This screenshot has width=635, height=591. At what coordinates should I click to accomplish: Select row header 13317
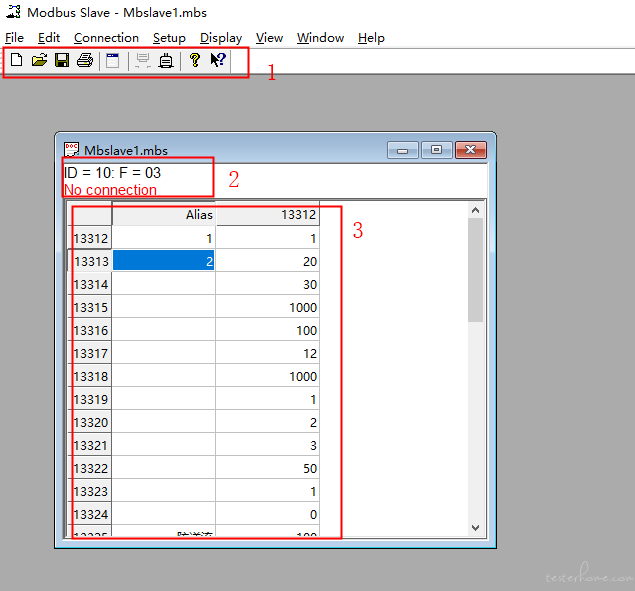point(90,353)
